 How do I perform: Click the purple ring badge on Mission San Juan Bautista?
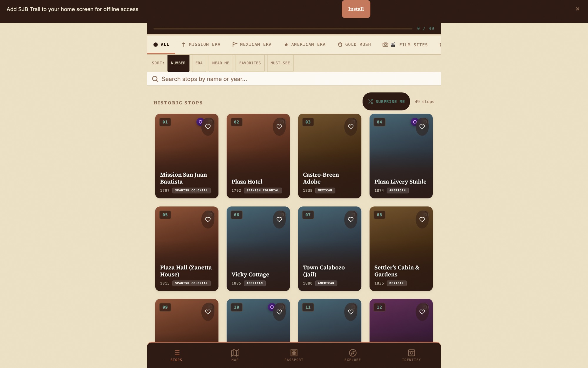click(x=200, y=122)
